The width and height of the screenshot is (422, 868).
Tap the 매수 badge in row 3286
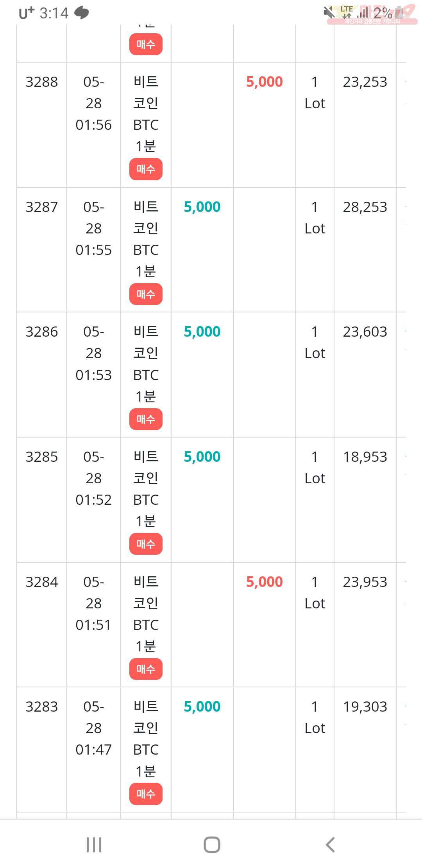tap(146, 419)
